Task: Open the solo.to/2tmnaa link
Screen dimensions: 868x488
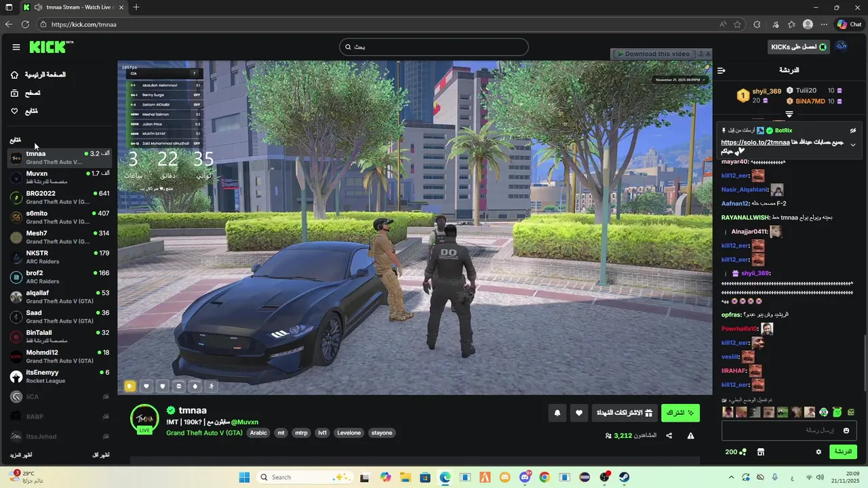Action: pos(755,142)
